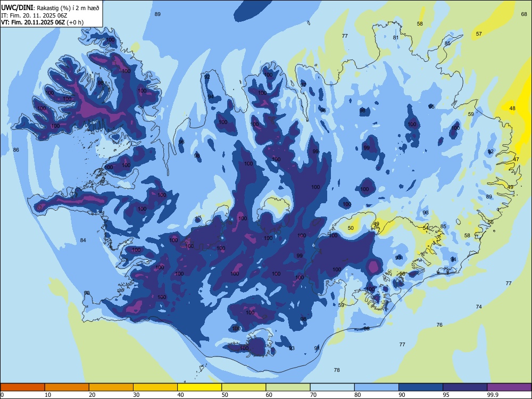Click the value 47 on the east coast

tap(516, 159)
